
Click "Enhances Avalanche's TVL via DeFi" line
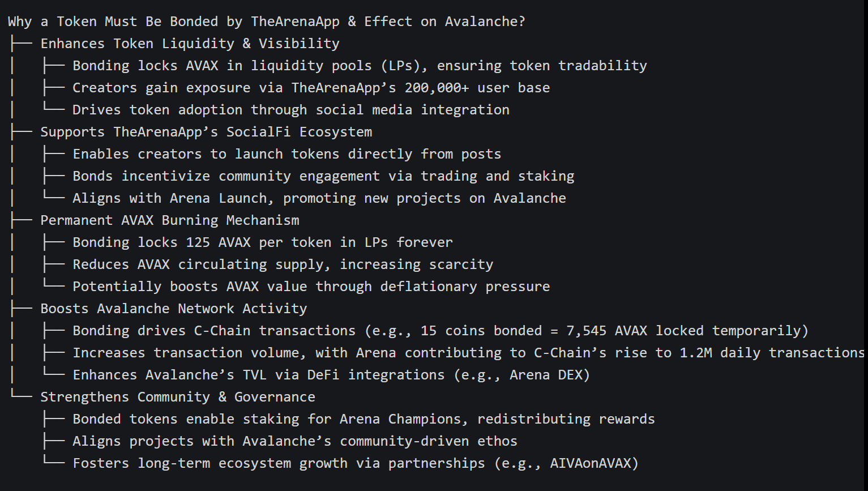[x=331, y=375]
